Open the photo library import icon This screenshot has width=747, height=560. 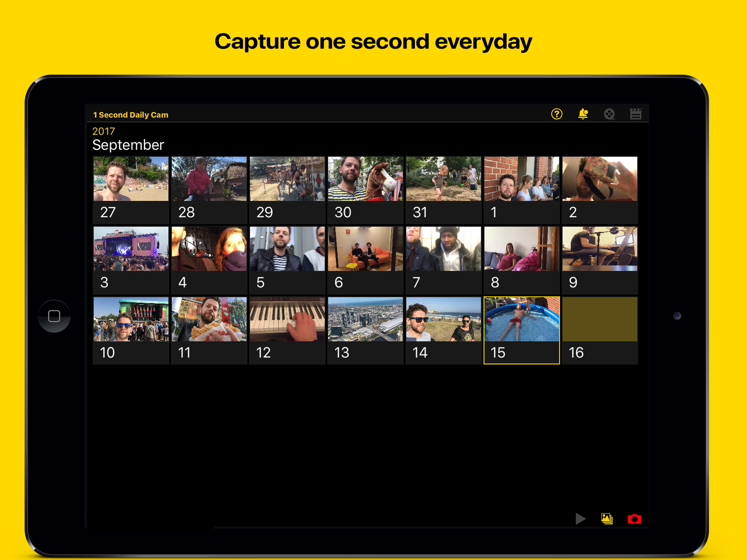(607, 518)
